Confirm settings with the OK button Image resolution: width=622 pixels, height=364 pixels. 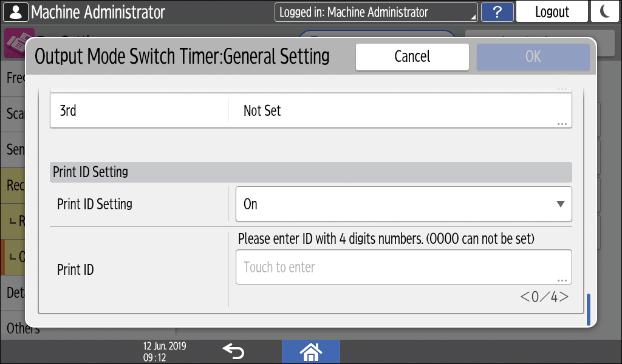(x=533, y=56)
